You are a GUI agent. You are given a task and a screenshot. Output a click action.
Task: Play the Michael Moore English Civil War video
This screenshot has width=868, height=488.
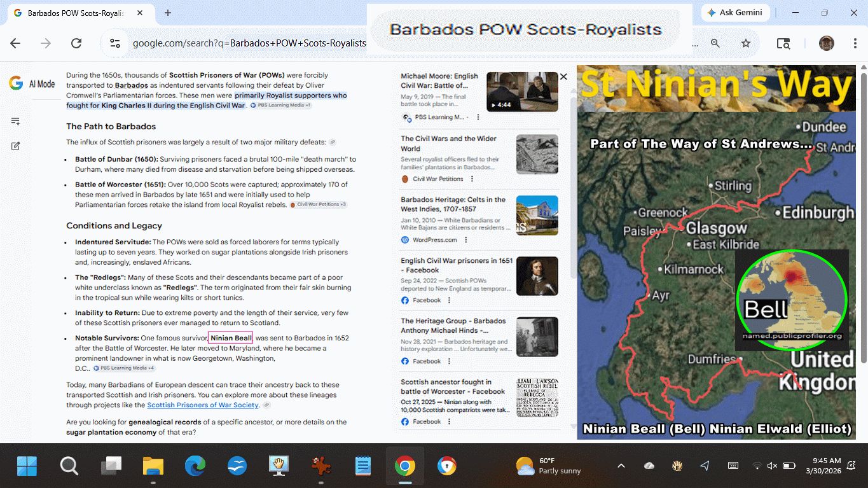(x=522, y=92)
